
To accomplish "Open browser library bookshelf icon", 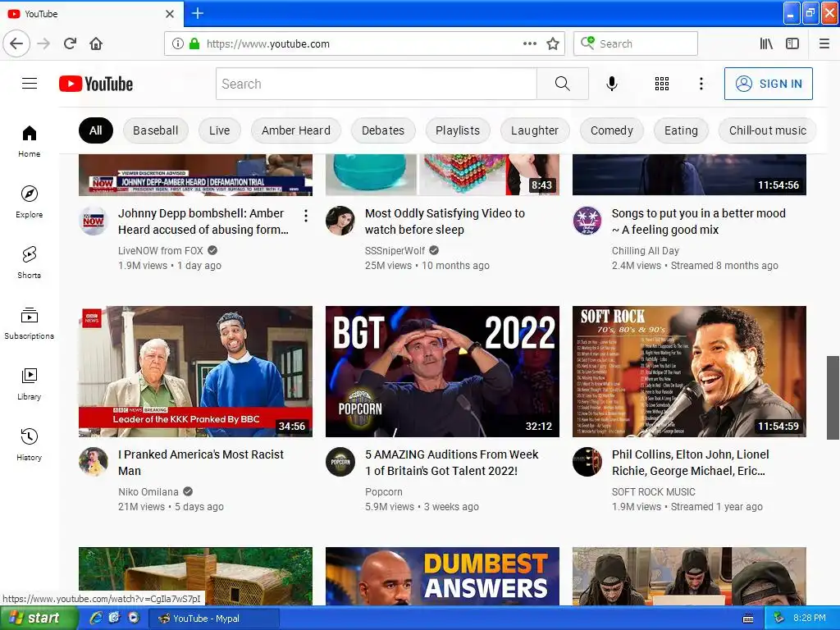I will click(767, 43).
